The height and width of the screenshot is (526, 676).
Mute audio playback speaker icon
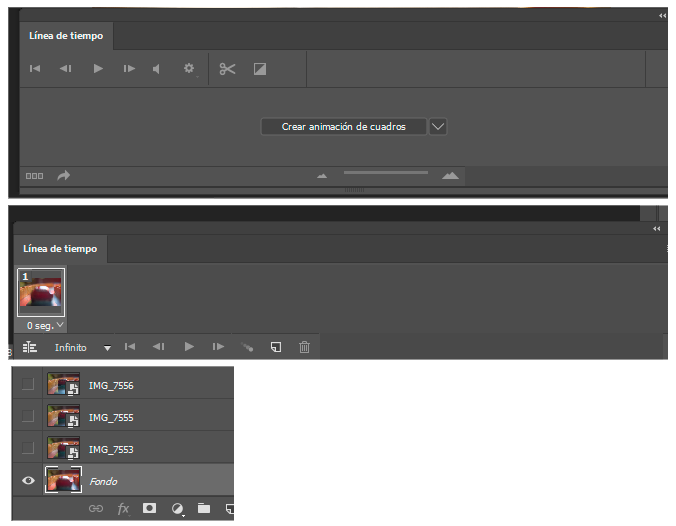point(156,69)
